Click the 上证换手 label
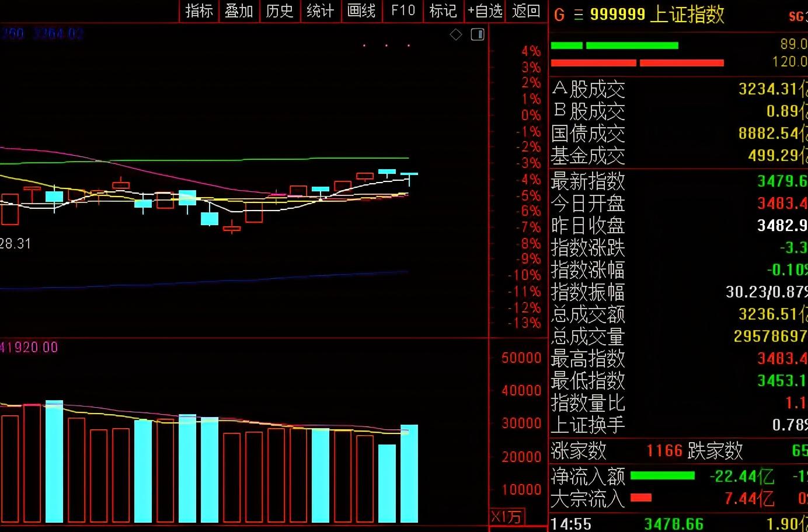 point(588,425)
